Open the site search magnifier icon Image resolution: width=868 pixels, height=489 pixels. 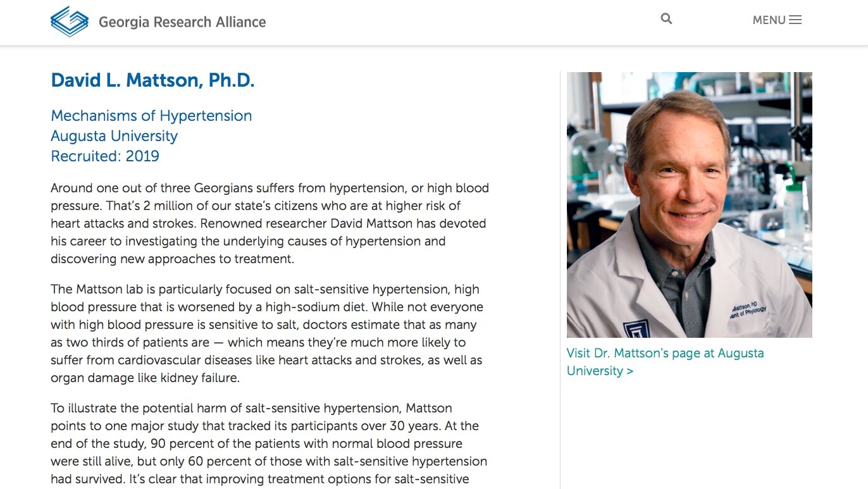tap(666, 19)
